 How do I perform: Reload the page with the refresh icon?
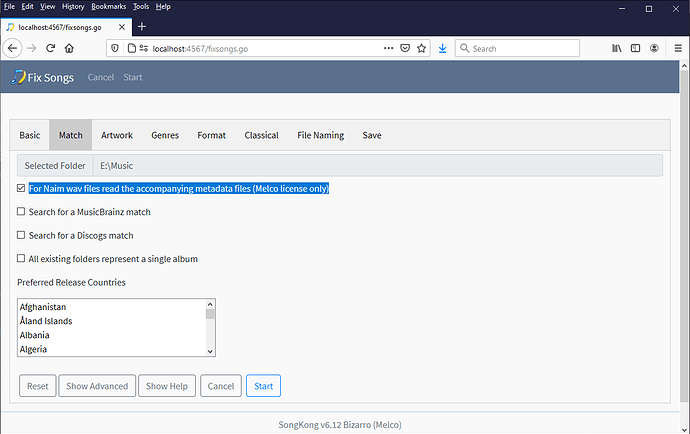point(51,48)
